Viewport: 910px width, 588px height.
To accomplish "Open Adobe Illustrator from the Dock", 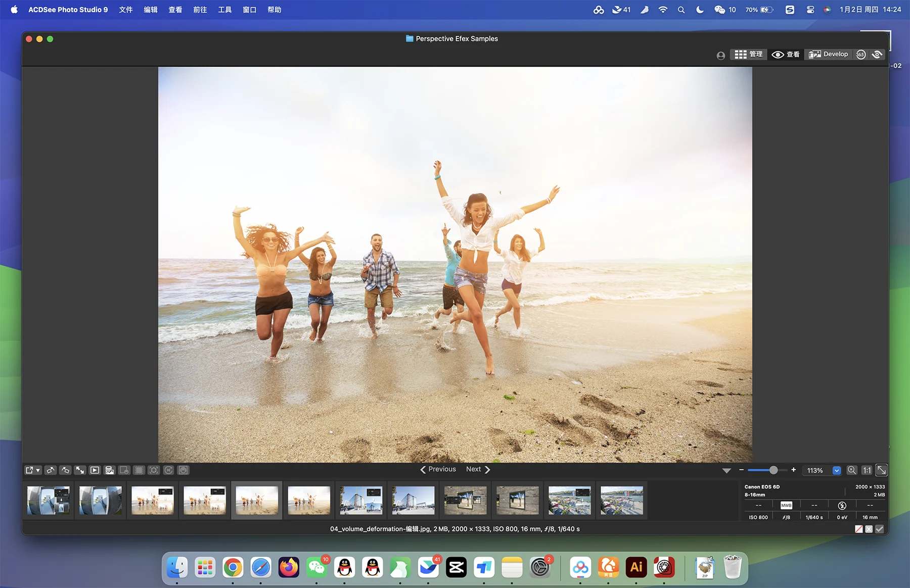I will pos(636,567).
